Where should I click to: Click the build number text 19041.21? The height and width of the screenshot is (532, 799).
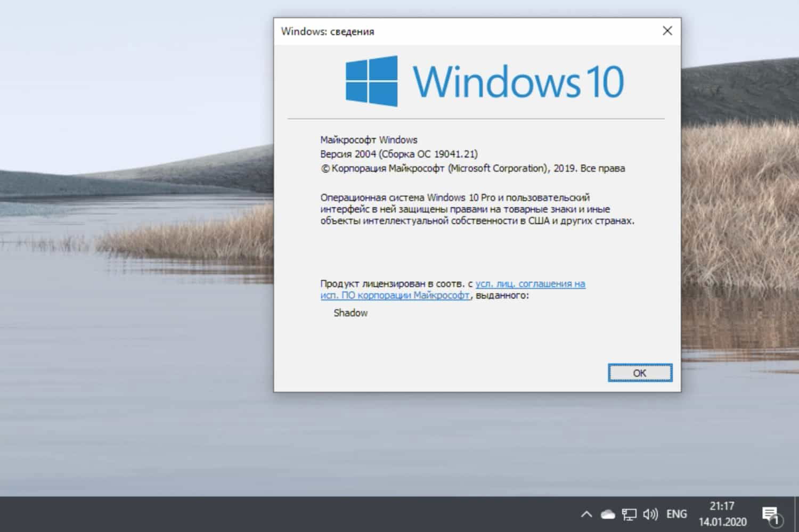456,153
